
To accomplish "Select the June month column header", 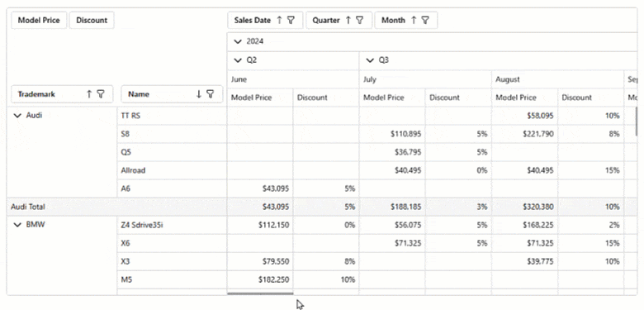I will (293, 79).
